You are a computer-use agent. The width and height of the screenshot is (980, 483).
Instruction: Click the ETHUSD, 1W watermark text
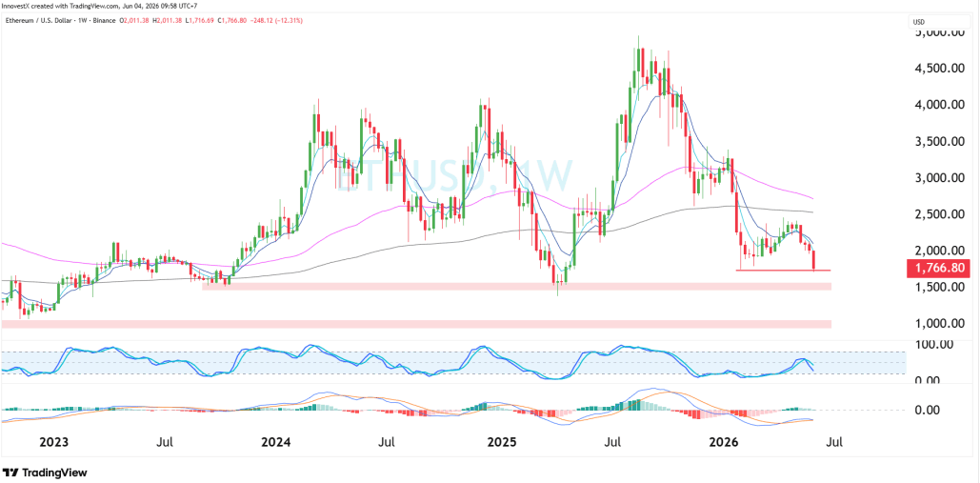pyautogui.click(x=455, y=175)
